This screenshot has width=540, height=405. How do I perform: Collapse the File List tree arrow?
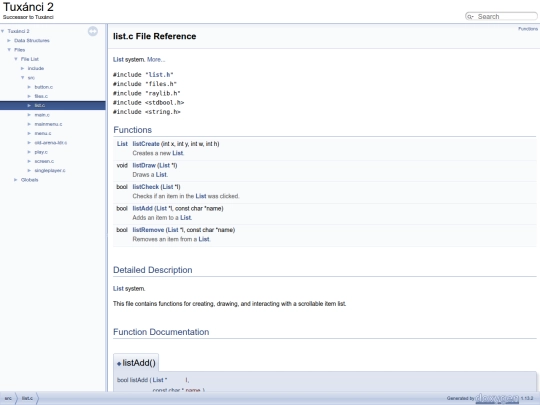(x=16, y=59)
